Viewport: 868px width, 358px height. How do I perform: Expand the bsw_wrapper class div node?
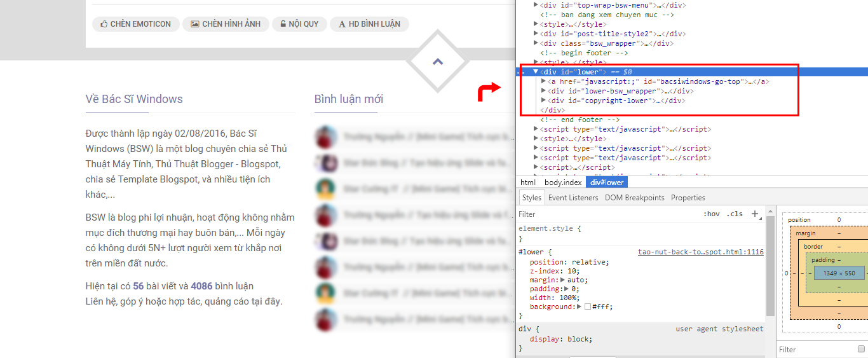click(536, 43)
